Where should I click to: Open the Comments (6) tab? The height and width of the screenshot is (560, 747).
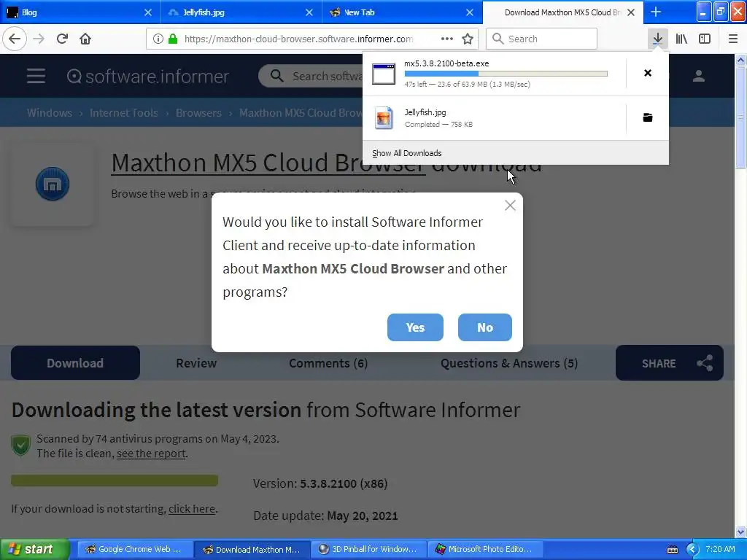[x=328, y=363]
